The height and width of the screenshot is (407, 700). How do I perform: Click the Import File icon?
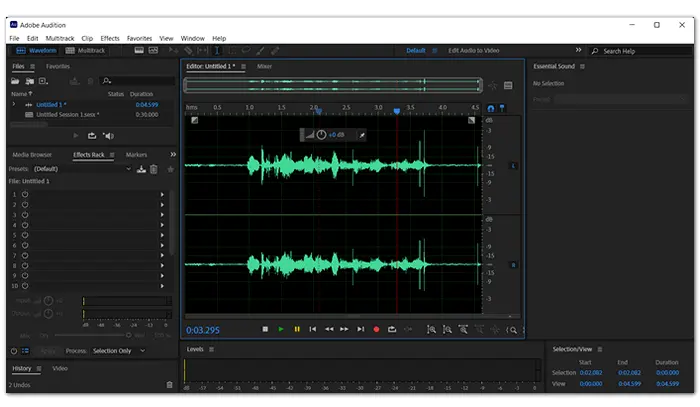(29, 81)
